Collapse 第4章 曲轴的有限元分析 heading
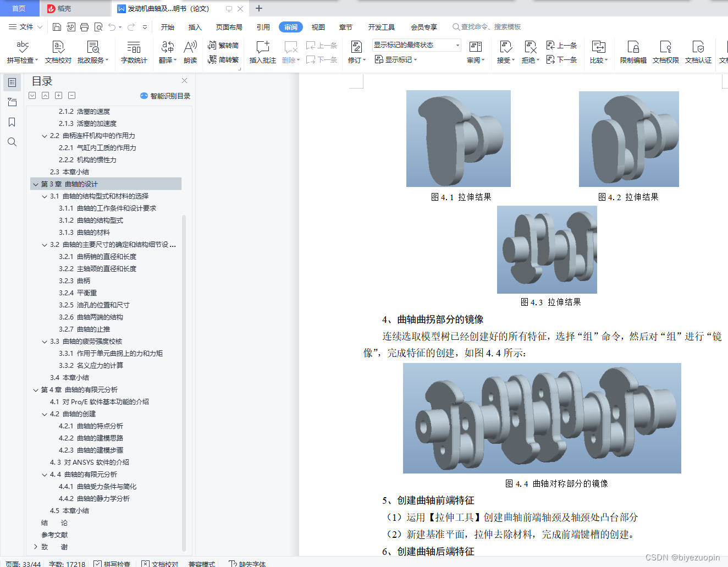Image resolution: width=728 pixels, height=567 pixels. tap(36, 390)
